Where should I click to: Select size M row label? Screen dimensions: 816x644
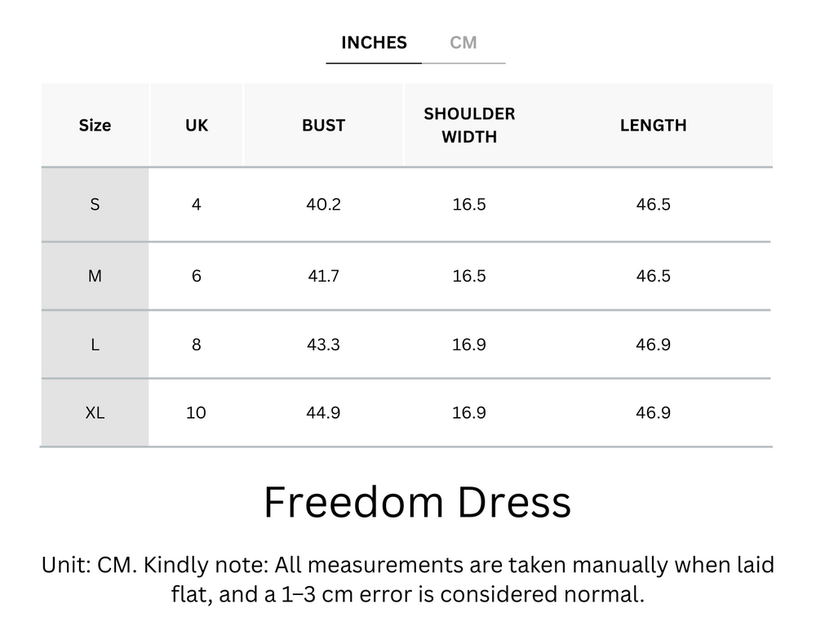(x=95, y=276)
